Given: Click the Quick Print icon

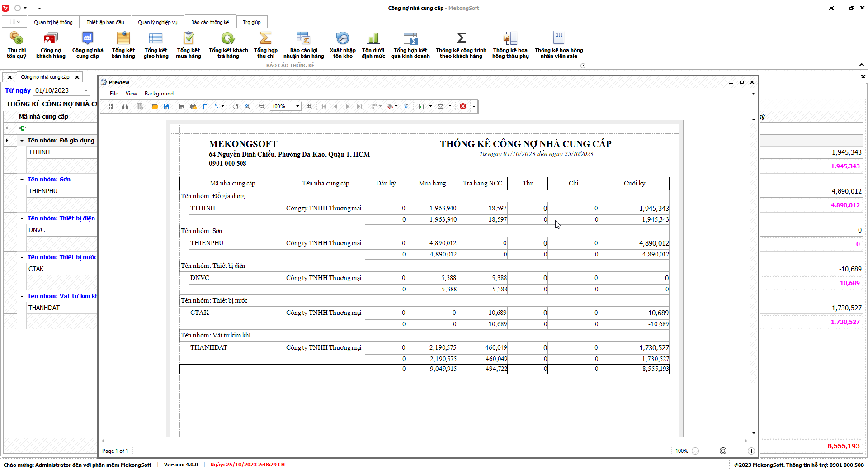Looking at the screenshot, I should click(193, 106).
